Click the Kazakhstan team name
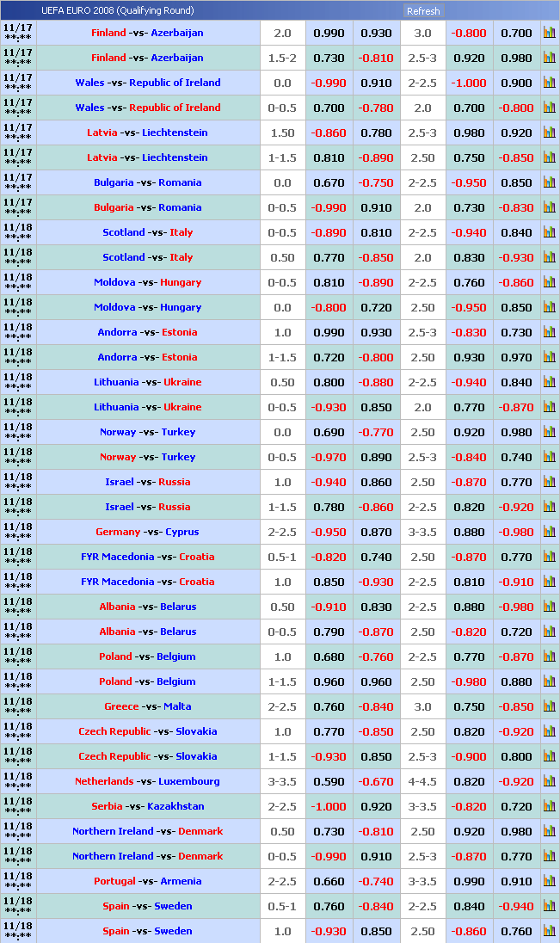The width and height of the screenshot is (560, 943). coord(175,806)
